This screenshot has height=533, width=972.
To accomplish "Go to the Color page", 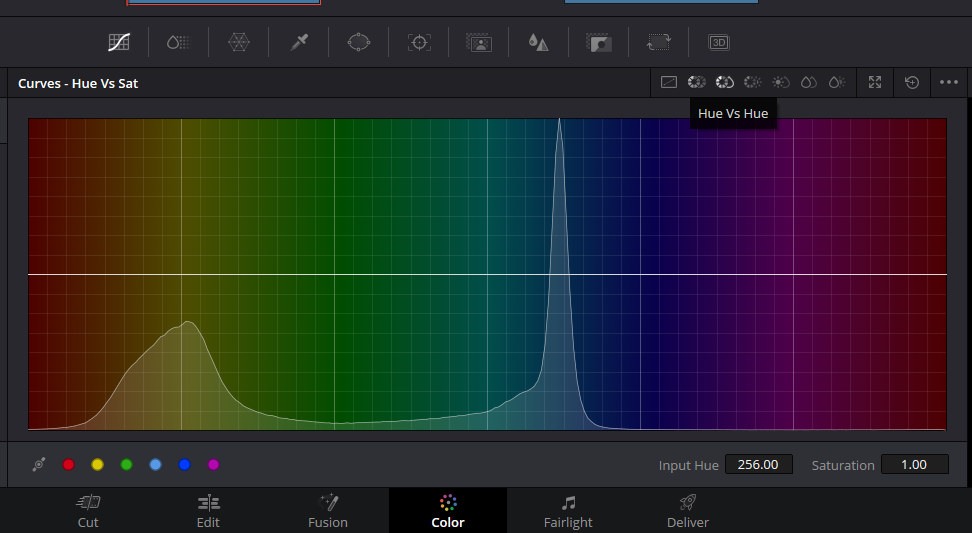I will [448, 511].
